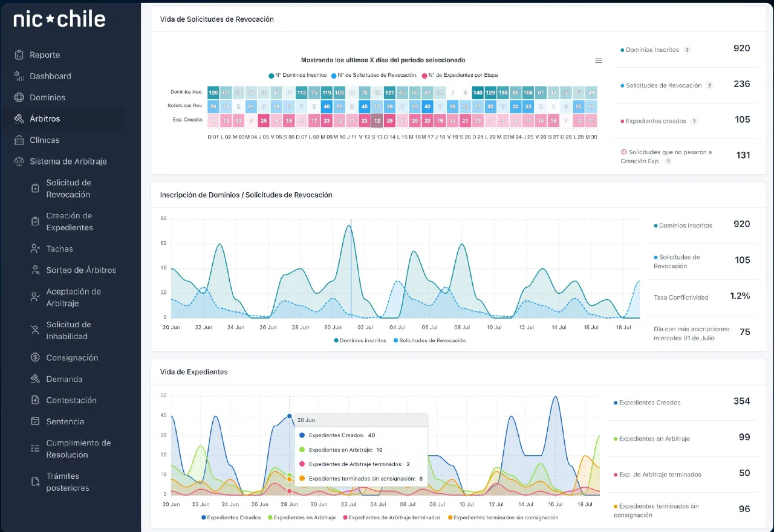Click the 16 cell in Exp. Creados row
774x532 pixels.
553,120
